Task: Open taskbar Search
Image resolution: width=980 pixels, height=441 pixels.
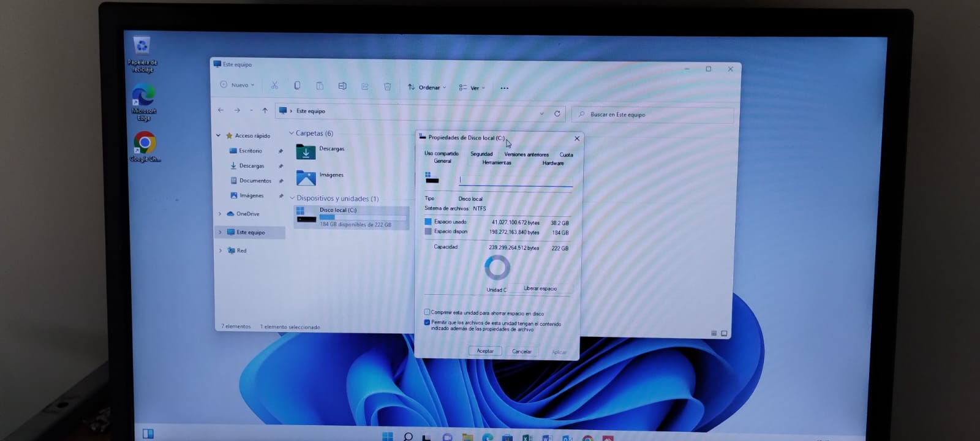Action: click(408, 437)
